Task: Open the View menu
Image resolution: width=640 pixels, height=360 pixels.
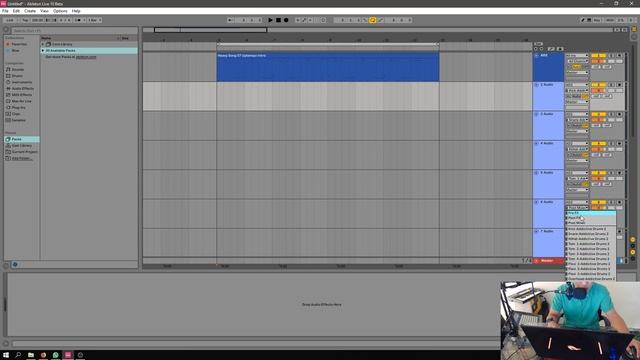Action: (44, 11)
